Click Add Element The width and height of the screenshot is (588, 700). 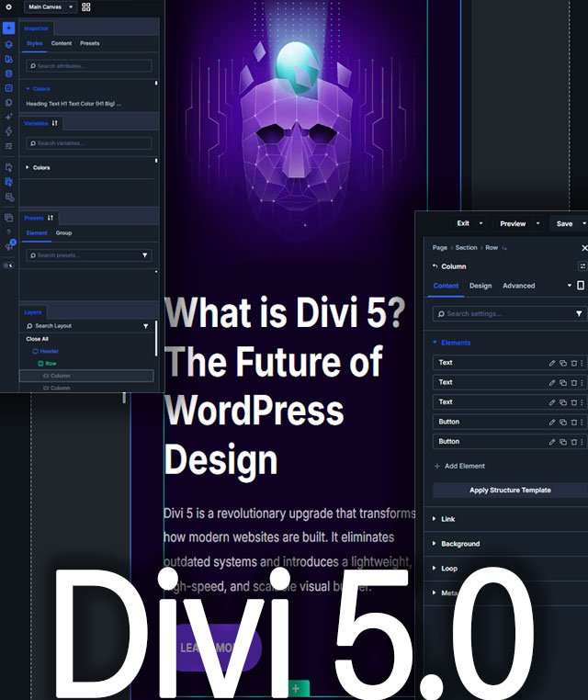(459, 466)
